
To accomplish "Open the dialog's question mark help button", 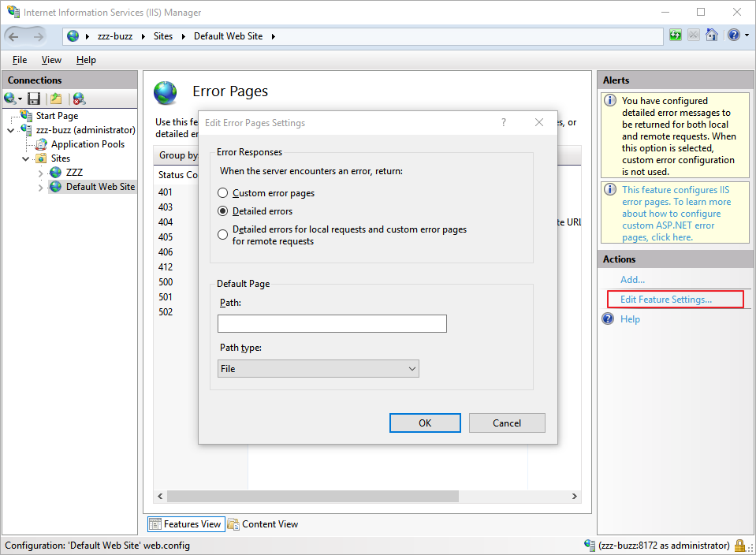I will click(x=504, y=122).
